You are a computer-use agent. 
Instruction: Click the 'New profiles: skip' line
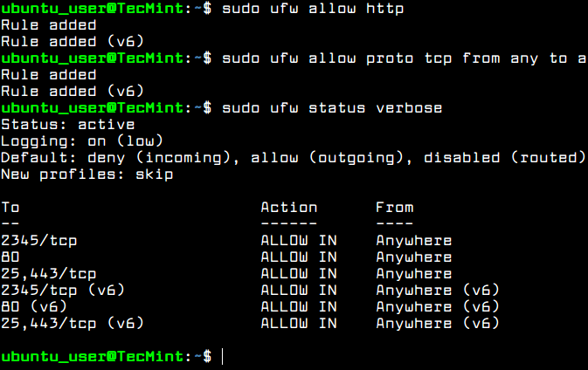coord(87,175)
